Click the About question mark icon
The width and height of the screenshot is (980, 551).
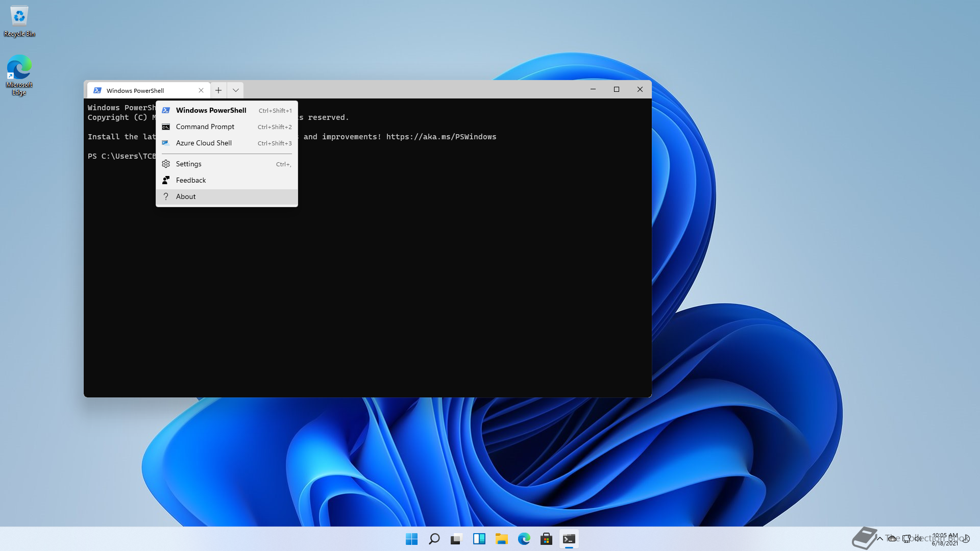click(166, 196)
